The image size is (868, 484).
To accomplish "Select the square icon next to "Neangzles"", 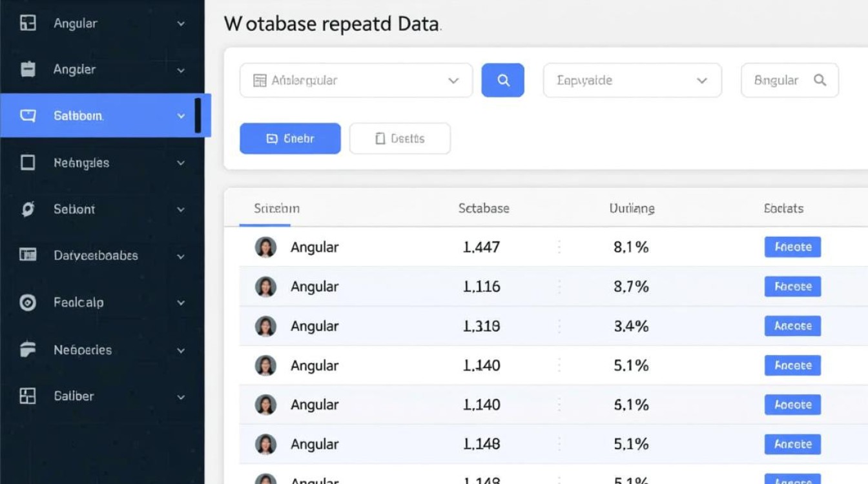I will coord(29,163).
